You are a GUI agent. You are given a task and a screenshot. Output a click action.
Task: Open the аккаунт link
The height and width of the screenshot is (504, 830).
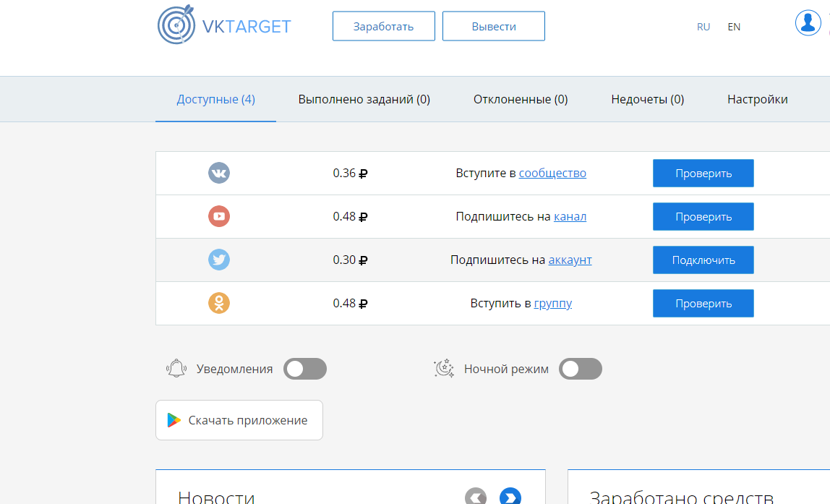tap(570, 260)
